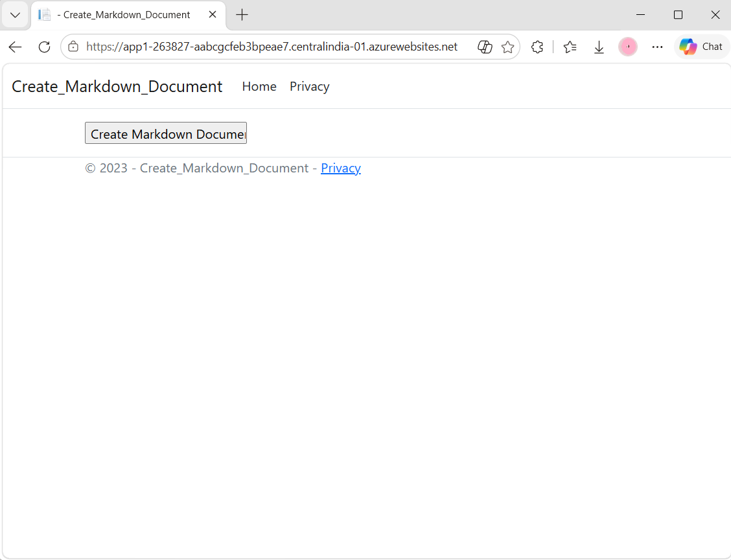Expand the tab actions dropdown chevron
Viewport: 731px width, 560px height.
15,15
